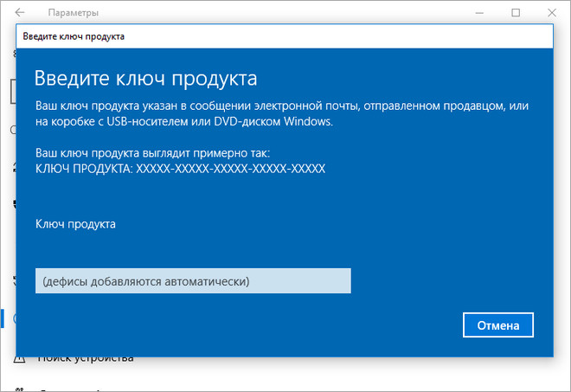Click the search box edge behind the dialog
571x392 pixels.
[x=12, y=90]
